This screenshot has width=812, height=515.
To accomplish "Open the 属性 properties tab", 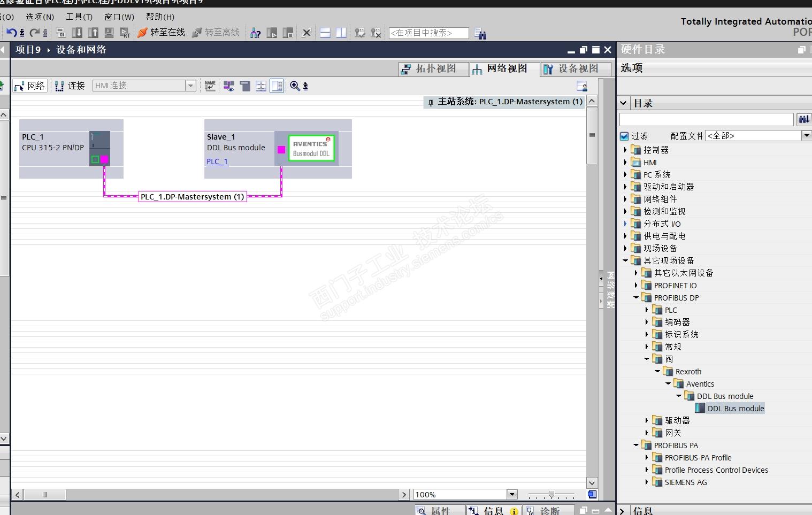I will [x=439, y=511].
